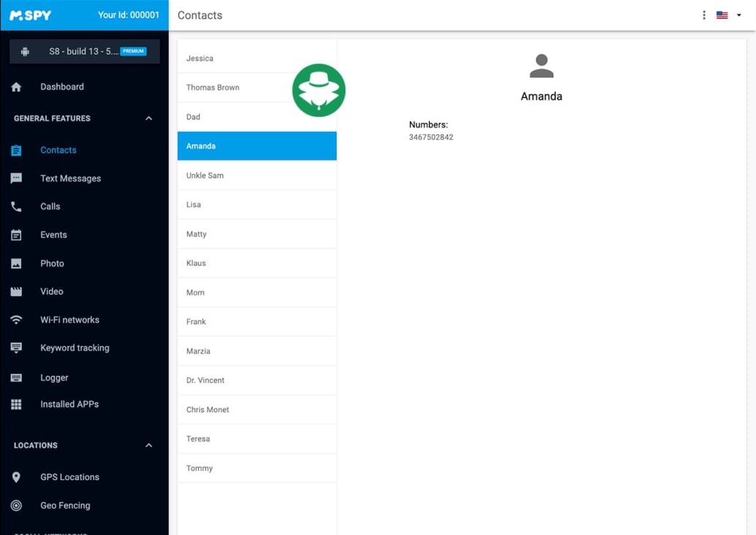Open the Geo Fencing target icon
The height and width of the screenshot is (535, 756).
tap(16, 505)
